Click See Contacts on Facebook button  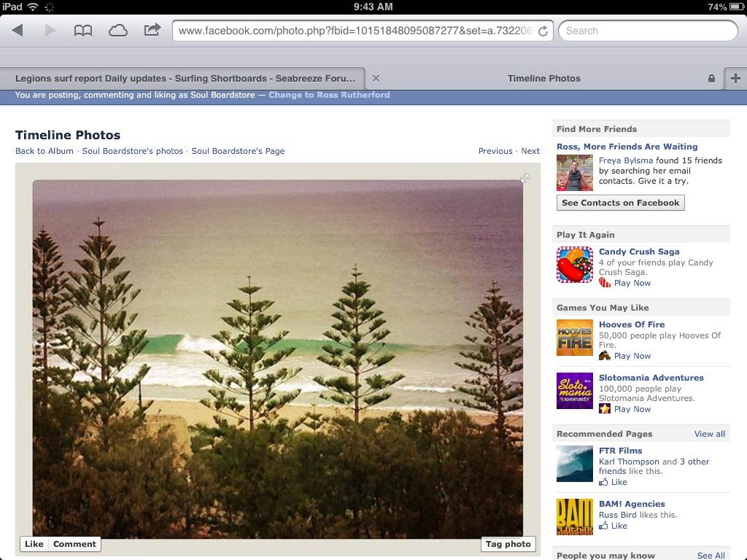[620, 203]
